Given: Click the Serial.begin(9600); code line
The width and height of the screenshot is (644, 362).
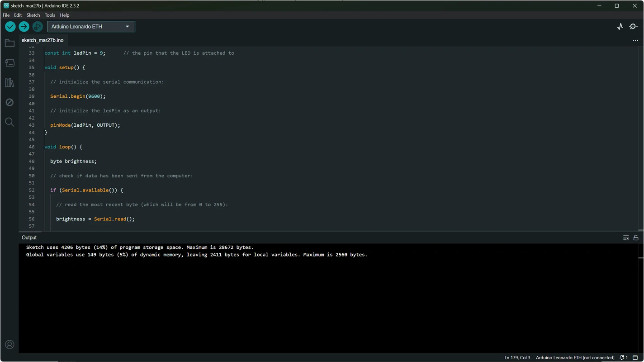Looking at the screenshot, I should coord(78,96).
